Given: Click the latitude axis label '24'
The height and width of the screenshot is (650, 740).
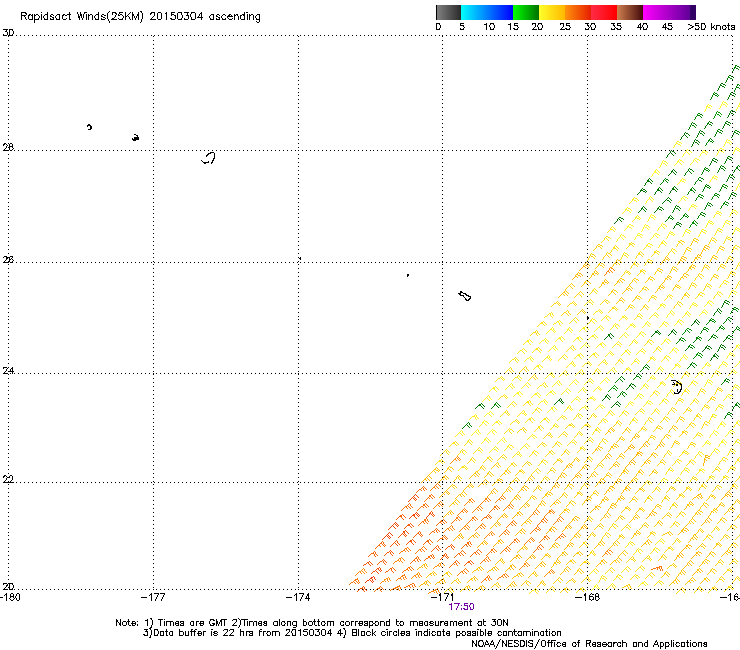Looking at the screenshot, I should (x=8, y=371).
